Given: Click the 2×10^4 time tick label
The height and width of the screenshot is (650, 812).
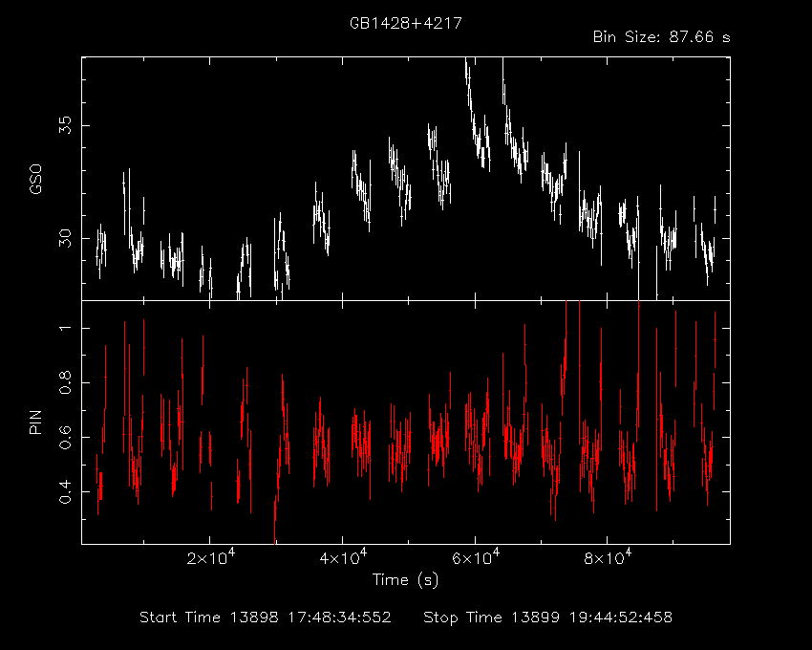Looking at the screenshot, I should tap(211, 558).
